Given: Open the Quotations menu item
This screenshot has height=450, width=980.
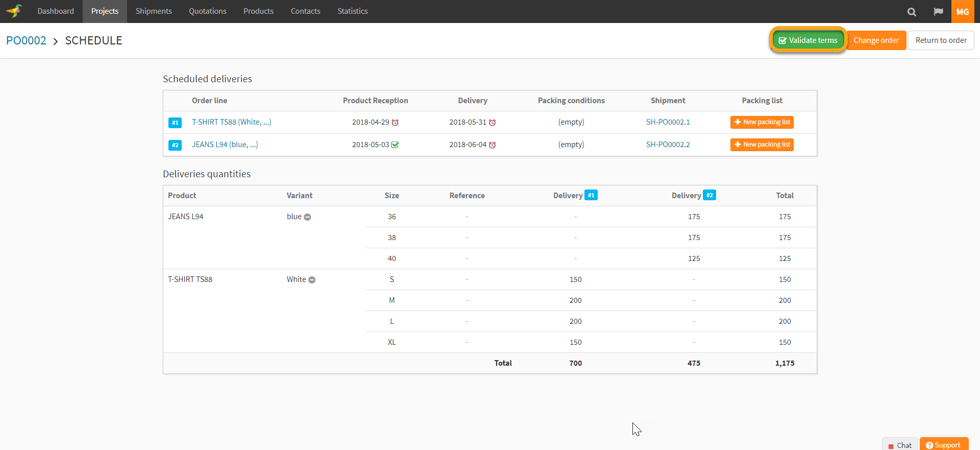Looking at the screenshot, I should 207,11.
